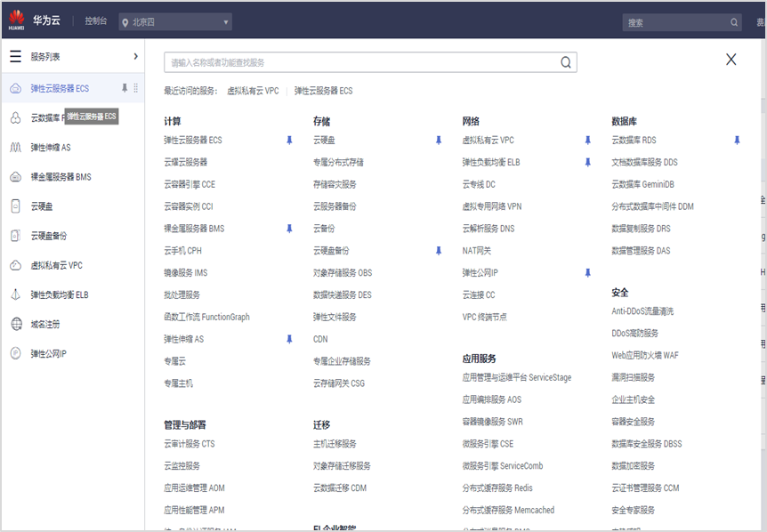Click the location pin icon beside 北京四
The image size is (767, 532).
point(125,22)
